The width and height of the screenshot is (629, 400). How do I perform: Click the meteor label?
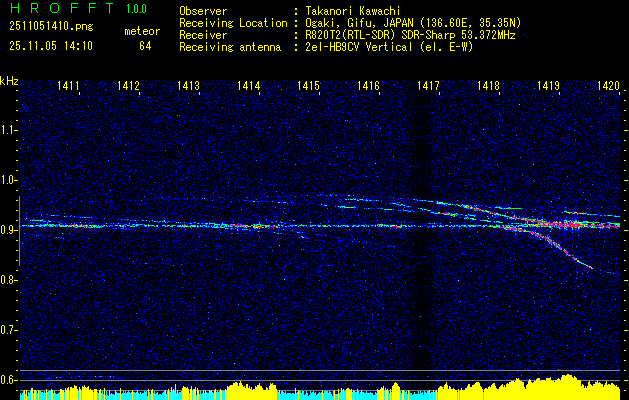(142, 31)
